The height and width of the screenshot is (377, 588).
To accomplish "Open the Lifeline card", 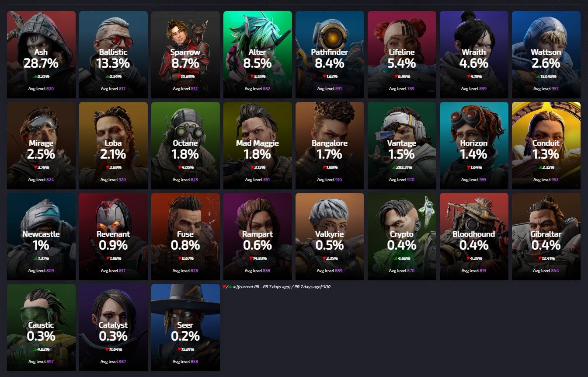I will click(402, 55).
